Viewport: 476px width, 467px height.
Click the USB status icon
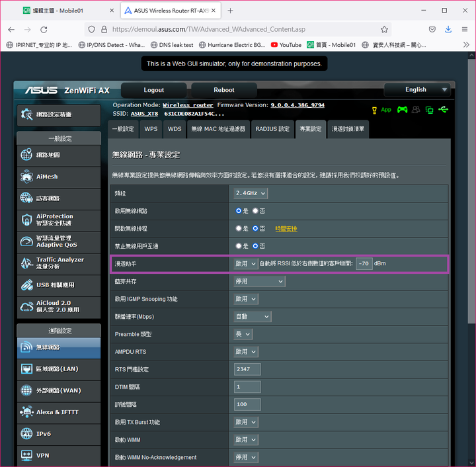click(443, 109)
